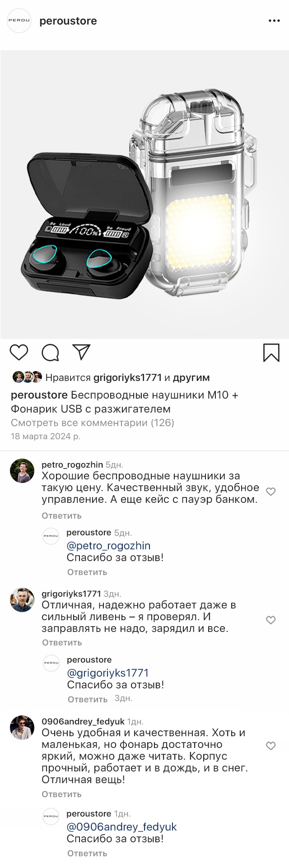Share post with paper plane icon
Image resolution: width=289 pixels, height=868 pixels.
pos(82,352)
